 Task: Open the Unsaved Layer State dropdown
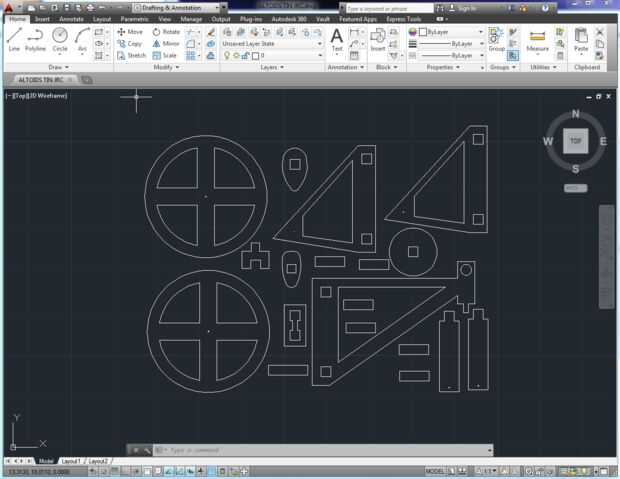(272, 44)
